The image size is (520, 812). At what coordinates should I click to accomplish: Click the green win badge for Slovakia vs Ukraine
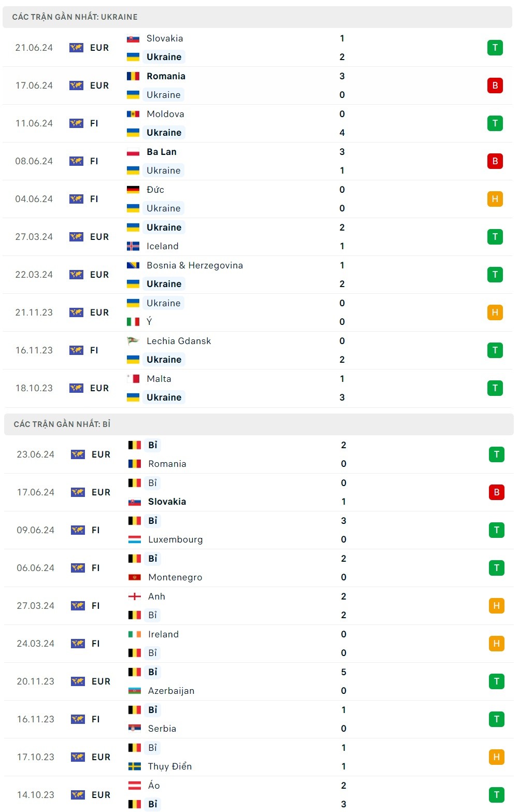[x=495, y=48]
